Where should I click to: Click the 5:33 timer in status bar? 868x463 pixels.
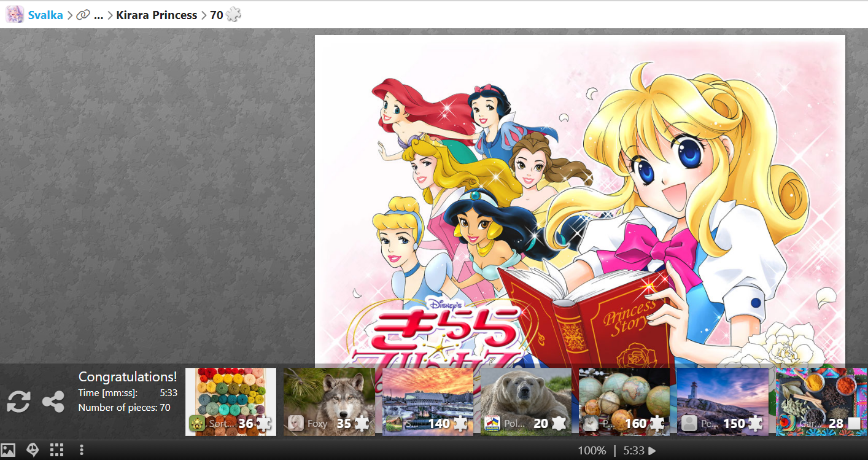coord(634,451)
